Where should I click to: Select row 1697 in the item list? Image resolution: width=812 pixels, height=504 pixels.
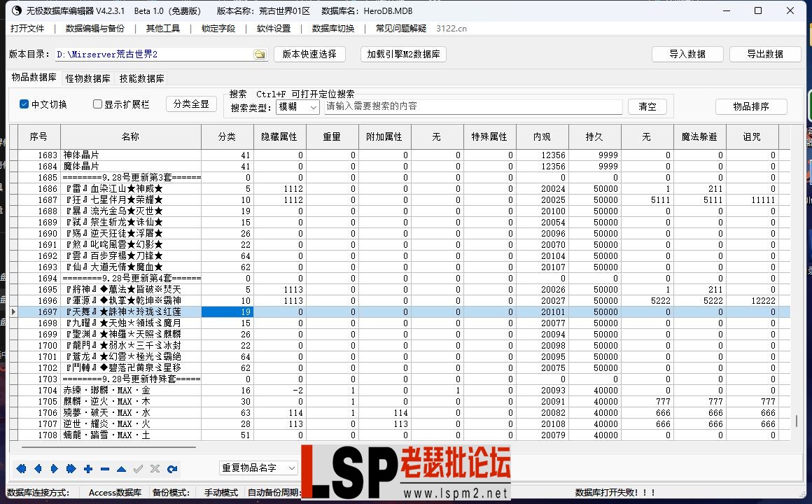point(130,311)
